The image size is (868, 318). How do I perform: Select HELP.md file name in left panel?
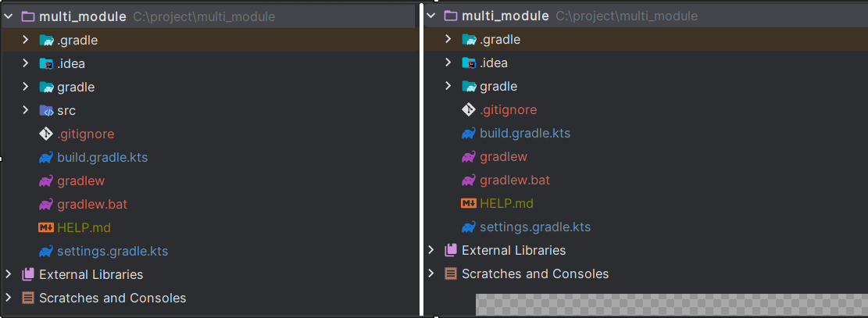click(x=84, y=227)
